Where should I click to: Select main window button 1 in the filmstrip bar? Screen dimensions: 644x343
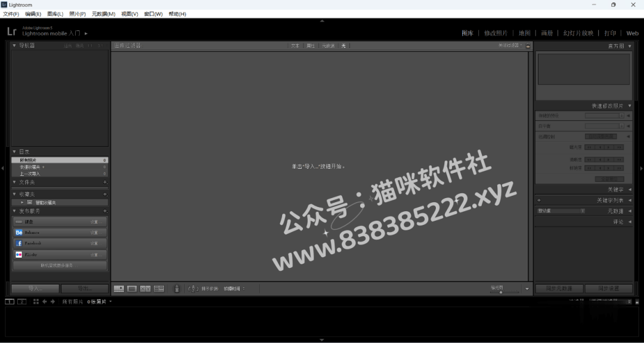point(10,301)
